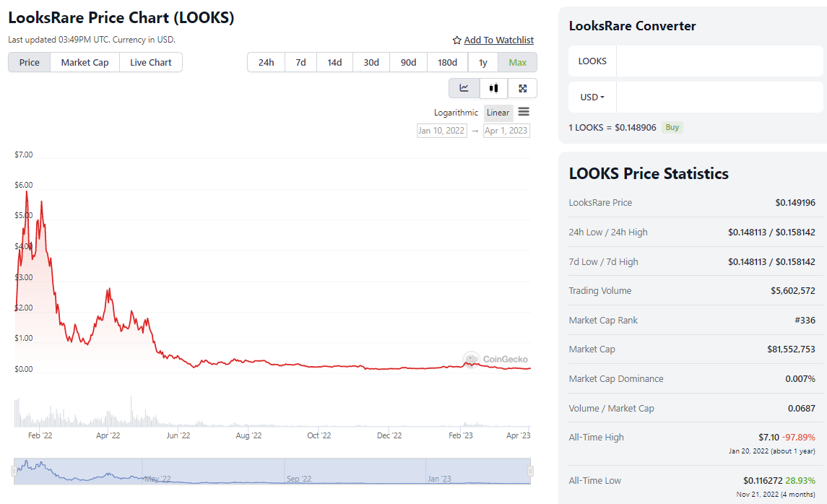Click the Jan 20, 2022 all-time high date
The height and width of the screenshot is (504, 827).
(x=771, y=451)
